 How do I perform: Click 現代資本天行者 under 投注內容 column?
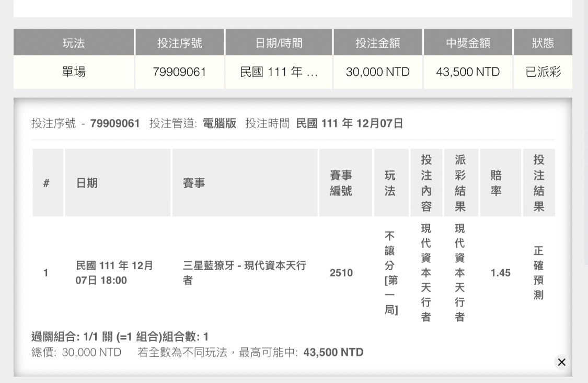pyautogui.click(x=426, y=273)
